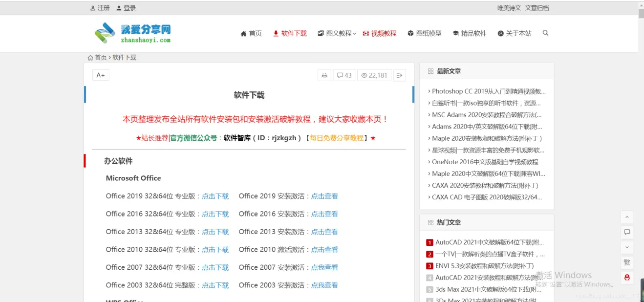Click the zhanshaoyi.com site logo
This screenshot has width=644, height=302.
[x=133, y=33]
